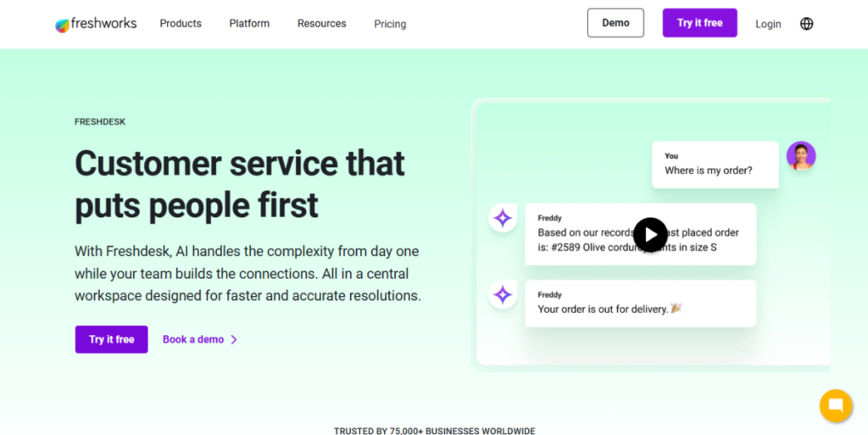Click the Freddy sparkle icon beside order reply

[503, 219]
